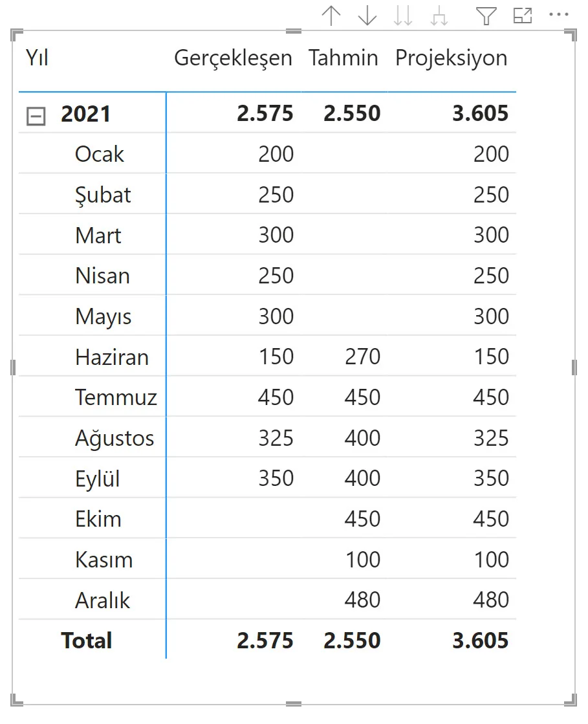Click Temmuz Tahmin value 450
This screenshot has height=724, width=588.
coord(362,397)
